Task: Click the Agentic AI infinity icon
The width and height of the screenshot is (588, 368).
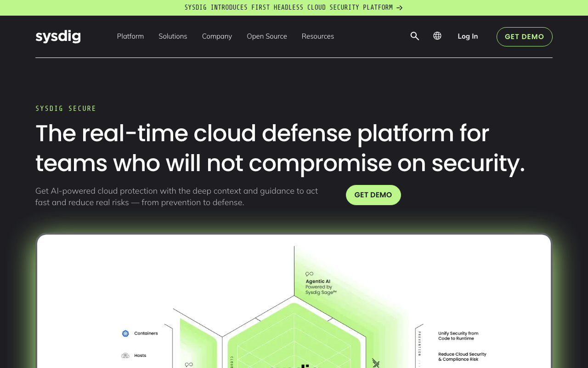Action: [x=309, y=274]
